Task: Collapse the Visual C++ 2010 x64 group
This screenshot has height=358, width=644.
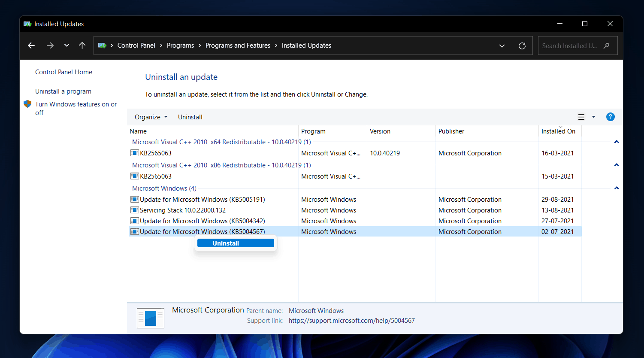Action: (x=617, y=142)
